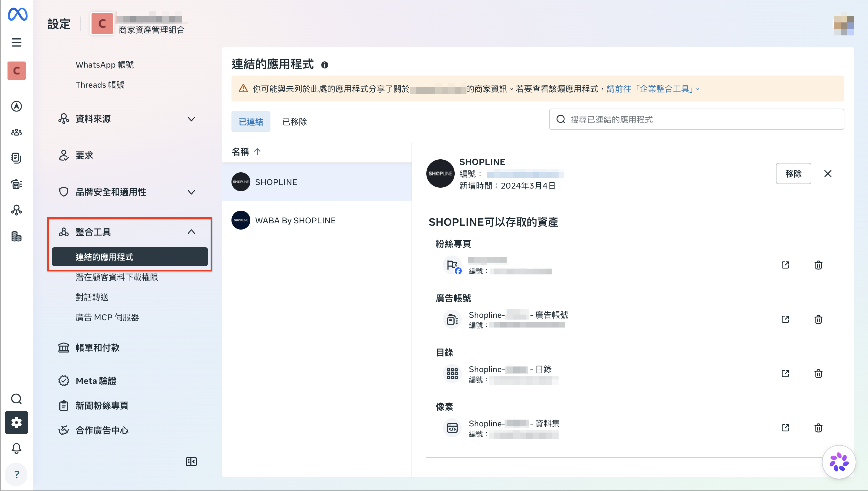Open the 資料集 pixel external link
The width and height of the screenshot is (868, 491).
pyautogui.click(x=785, y=428)
